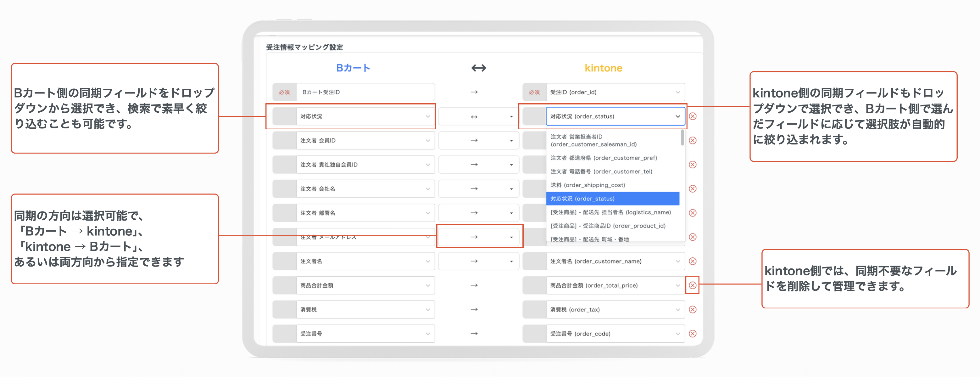
Task: Delete the 対応状況 mapping row using the ⊗ icon
Action: 693,116
